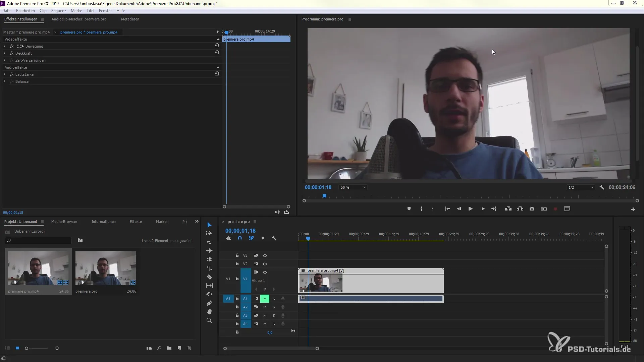Reset the Bewegung effect
Screen dimensions: 644x362
pyautogui.click(x=217, y=46)
